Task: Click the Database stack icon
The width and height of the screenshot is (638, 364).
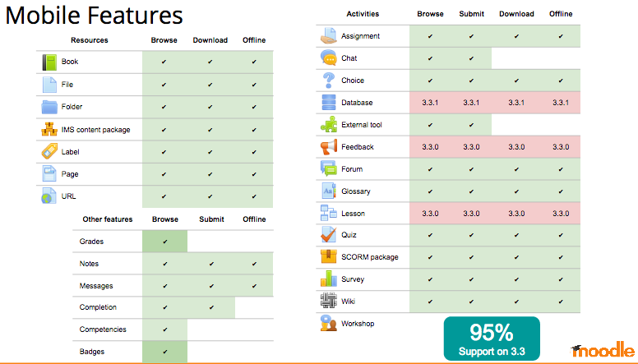Action: (328, 103)
